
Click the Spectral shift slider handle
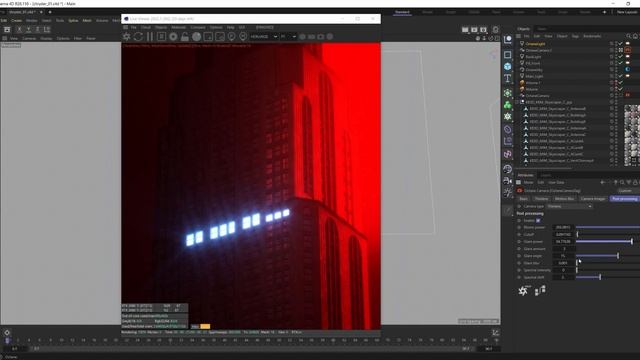tap(600, 277)
